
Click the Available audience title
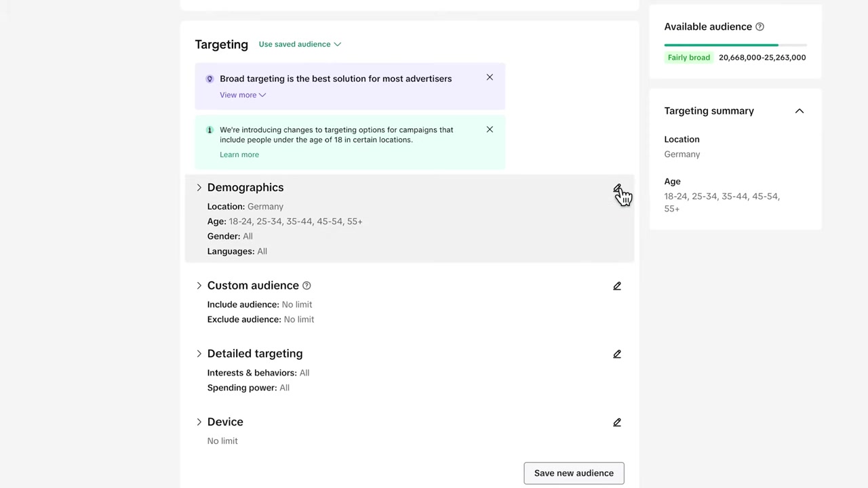tap(708, 27)
